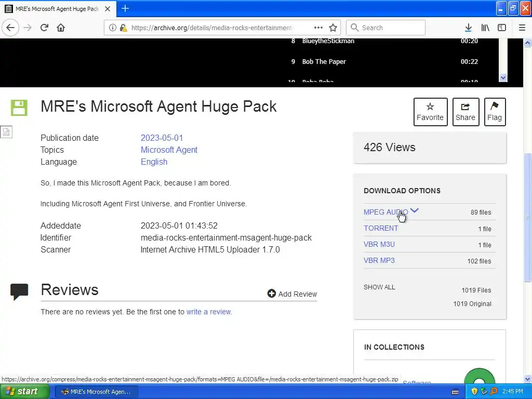Open the library bookshelf icon
The image size is (532, 399).
coord(485,28)
